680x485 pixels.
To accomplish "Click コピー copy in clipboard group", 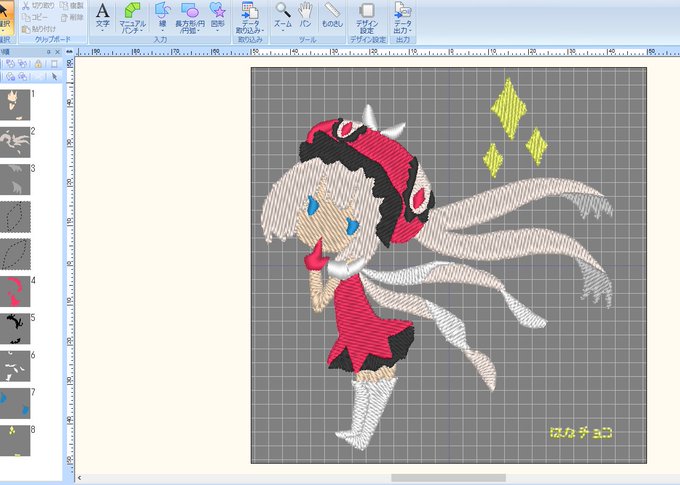I will (x=34, y=17).
